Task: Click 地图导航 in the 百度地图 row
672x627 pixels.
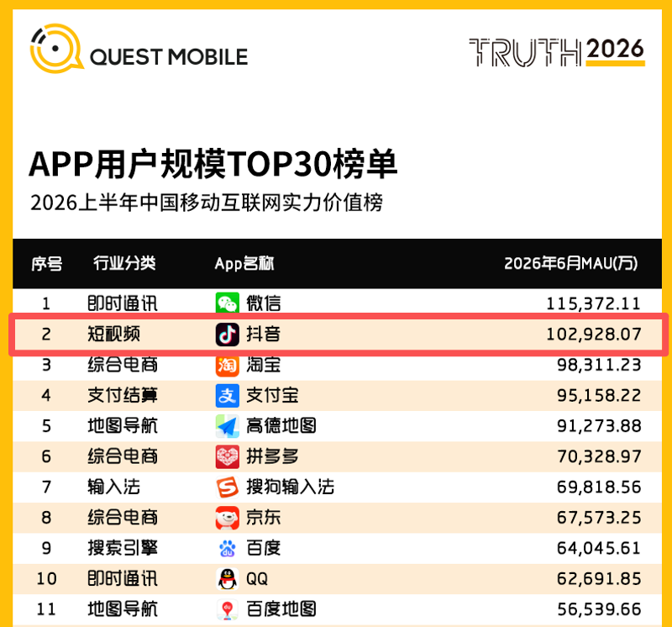Action: (123, 609)
